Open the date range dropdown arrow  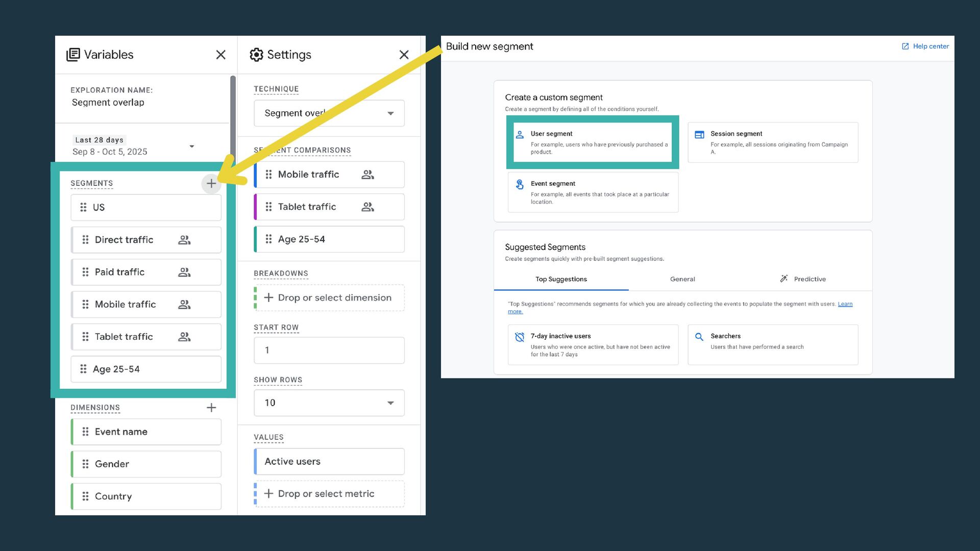click(192, 146)
